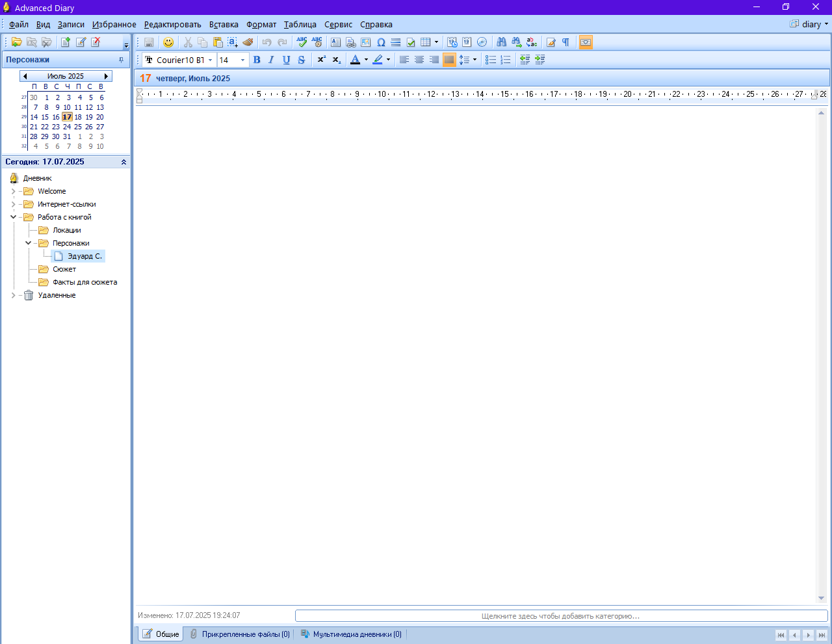The height and width of the screenshot is (644, 832).
Task: Toggle justify text alignment
Action: pos(449,60)
